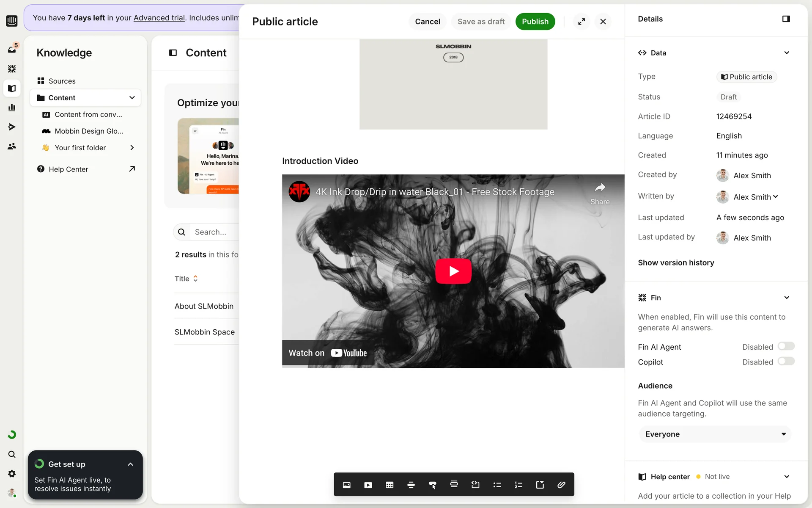Toggle the Details side panel icon
812x508 pixels.
point(786,19)
